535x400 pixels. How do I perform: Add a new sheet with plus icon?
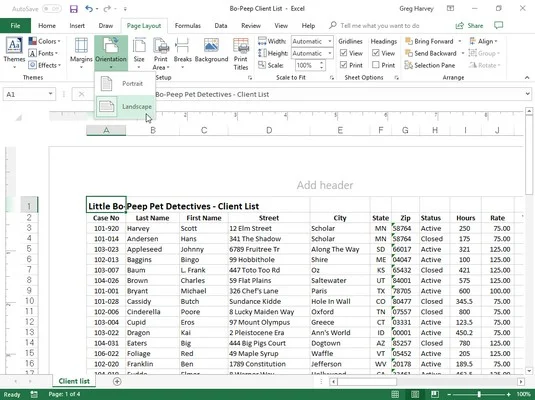[x=117, y=381]
